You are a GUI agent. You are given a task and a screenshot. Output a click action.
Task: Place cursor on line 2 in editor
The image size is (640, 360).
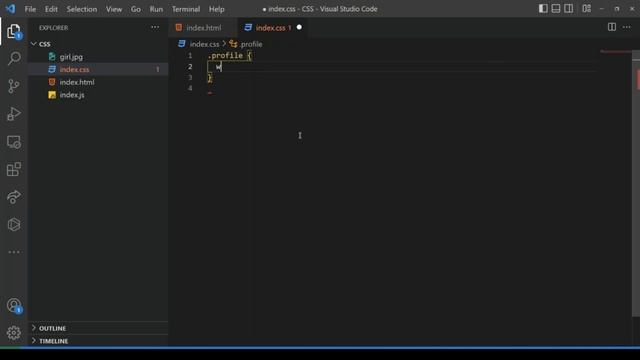(402, 67)
